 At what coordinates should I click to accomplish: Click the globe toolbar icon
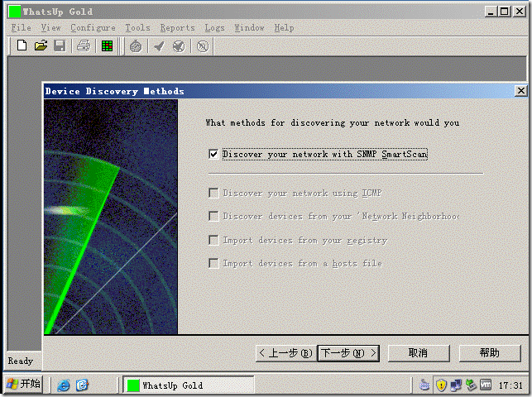pyautogui.click(x=179, y=46)
